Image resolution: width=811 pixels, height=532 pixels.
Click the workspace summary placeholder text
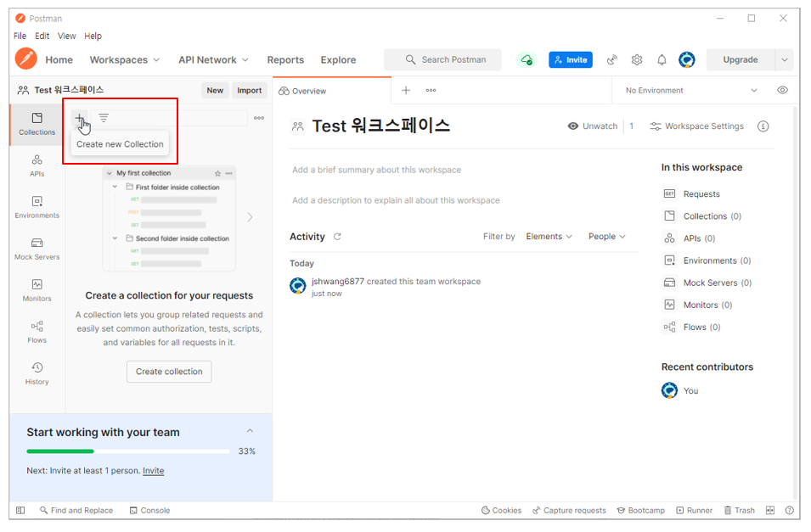click(x=376, y=170)
